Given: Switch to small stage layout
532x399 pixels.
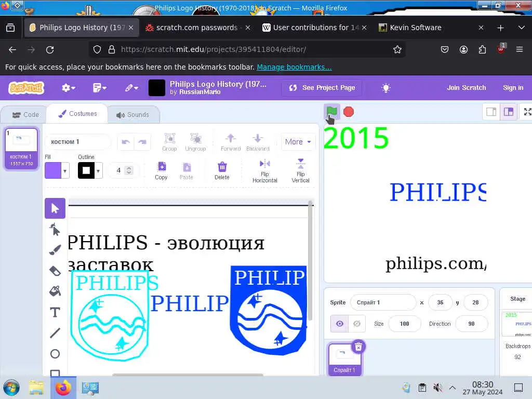Looking at the screenshot, I should [x=491, y=112].
